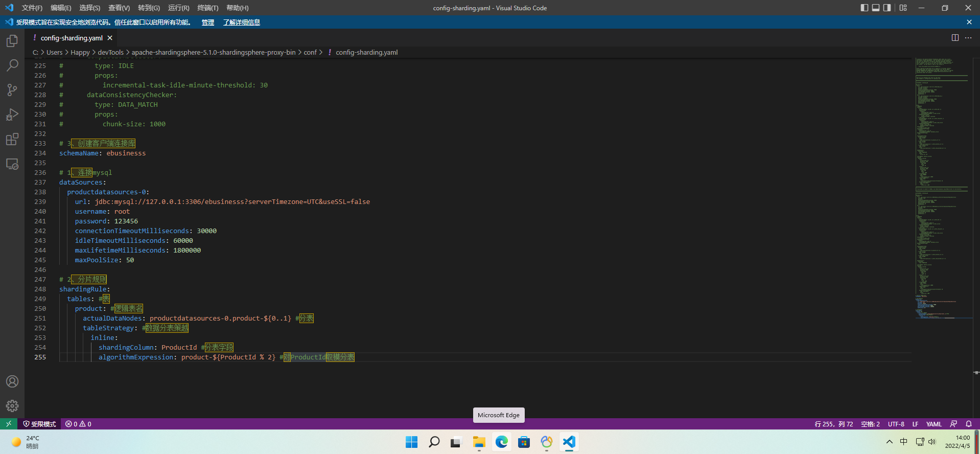The image size is (980, 454).
Task: Change language mode YAML
Action: (934, 424)
